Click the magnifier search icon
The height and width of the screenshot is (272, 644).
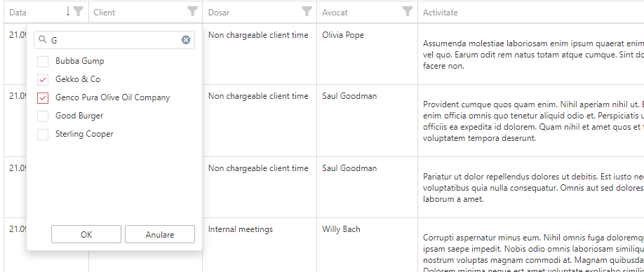[x=42, y=39]
